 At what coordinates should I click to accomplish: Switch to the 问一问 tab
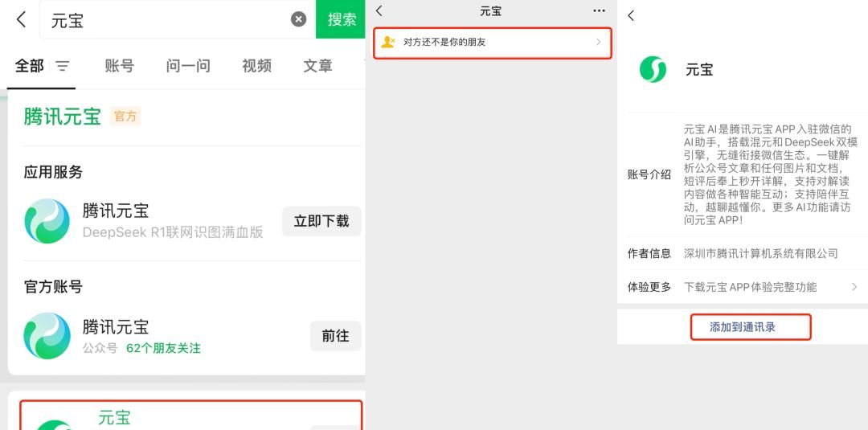click(x=188, y=66)
